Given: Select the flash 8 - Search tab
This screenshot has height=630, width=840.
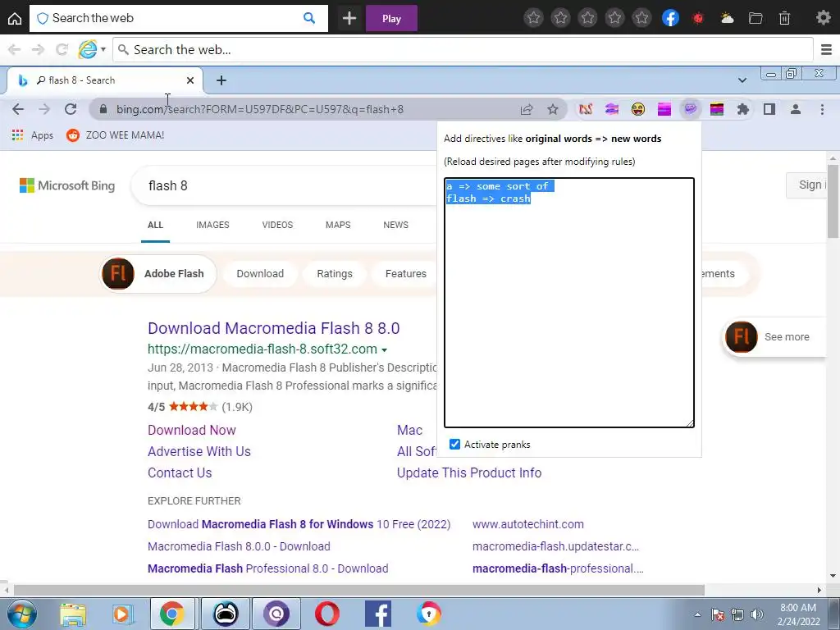Looking at the screenshot, I should 104,80.
